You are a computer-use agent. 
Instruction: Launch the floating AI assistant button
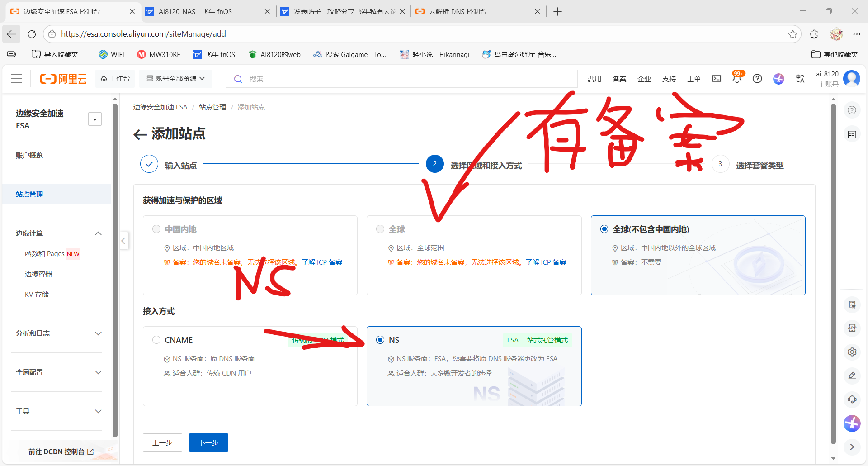[852, 423]
